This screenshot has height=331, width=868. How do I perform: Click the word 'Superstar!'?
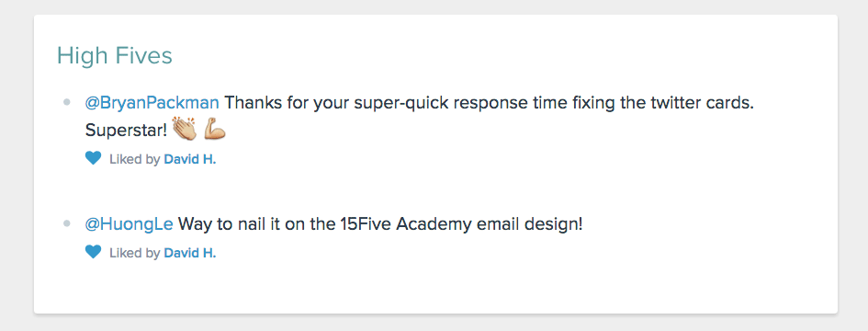click(x=126, y=131)
